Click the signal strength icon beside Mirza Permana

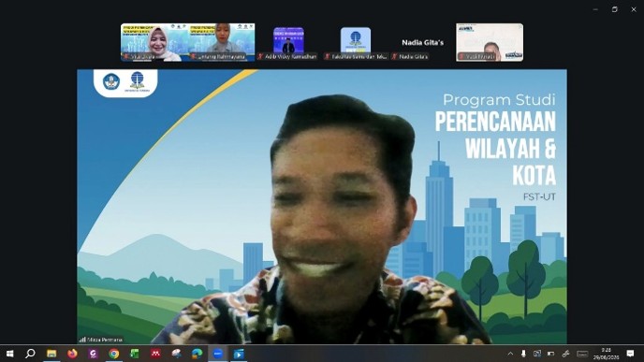pyautogui.click(x=82, y=340)
